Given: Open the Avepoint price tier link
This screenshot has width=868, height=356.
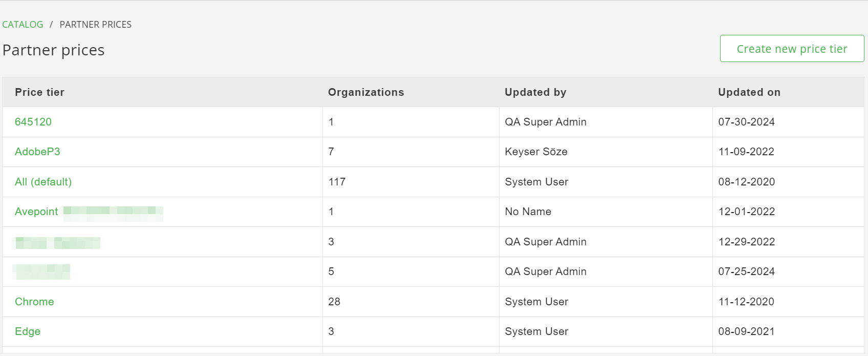Looking at the screenshot, I should (x=36, y=212).
